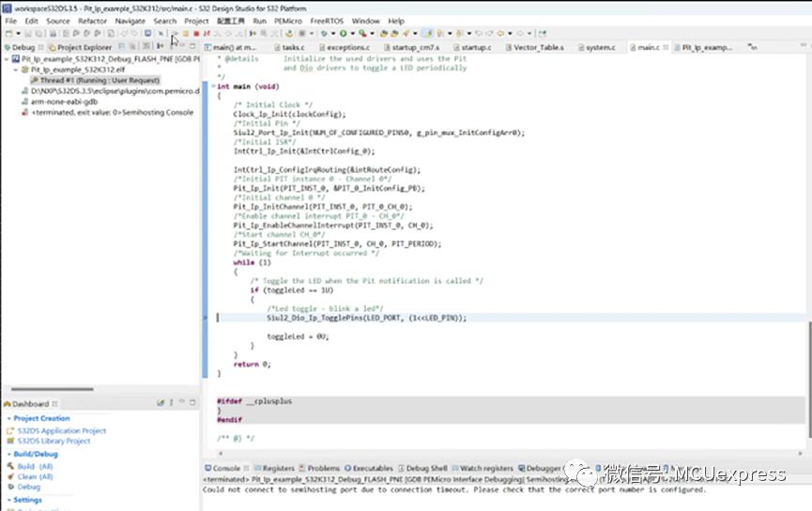Collapse the Settings dashboard section
This screenshot has width=812, height=511.
click(x=8, y=500)
